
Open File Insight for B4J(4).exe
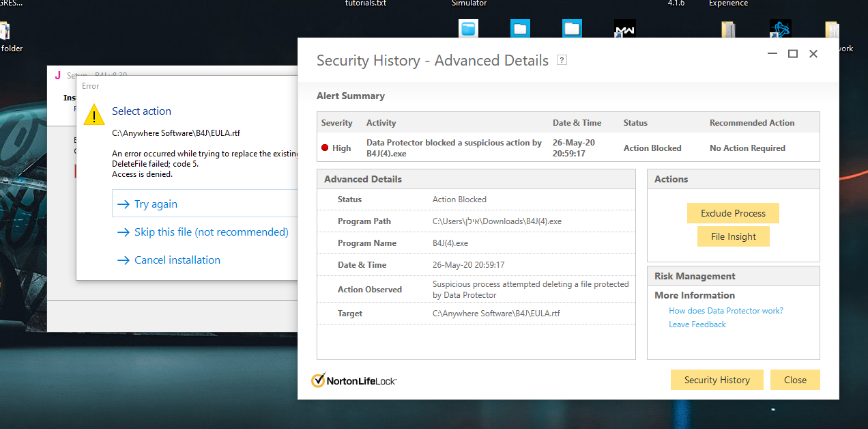tap(733, 236)
